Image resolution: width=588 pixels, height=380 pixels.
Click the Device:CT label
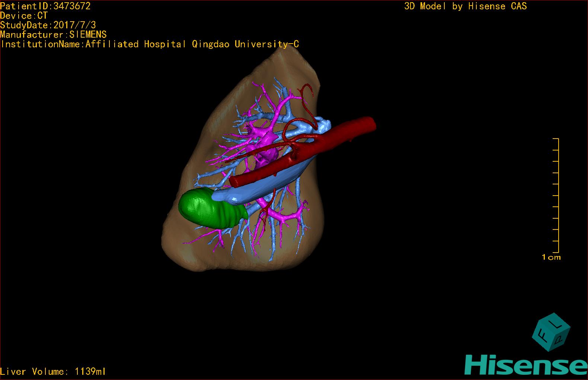[24, 16]
